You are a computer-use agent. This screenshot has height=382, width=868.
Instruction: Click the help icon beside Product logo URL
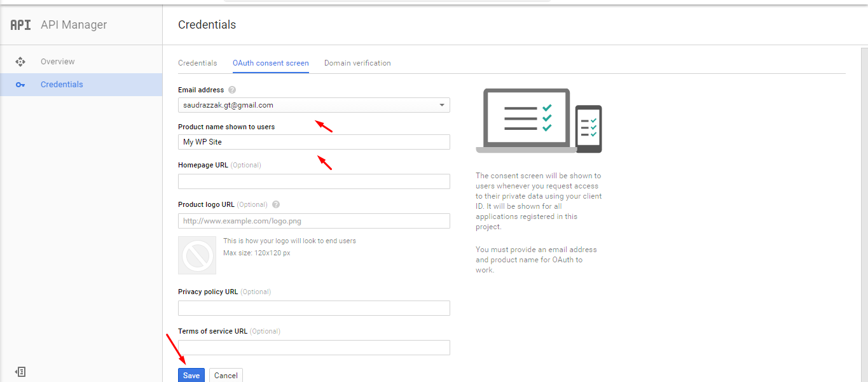(276, 205)
